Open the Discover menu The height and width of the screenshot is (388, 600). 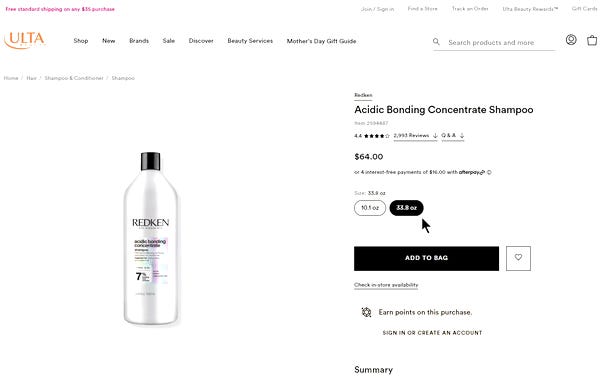tap(201, 41)
